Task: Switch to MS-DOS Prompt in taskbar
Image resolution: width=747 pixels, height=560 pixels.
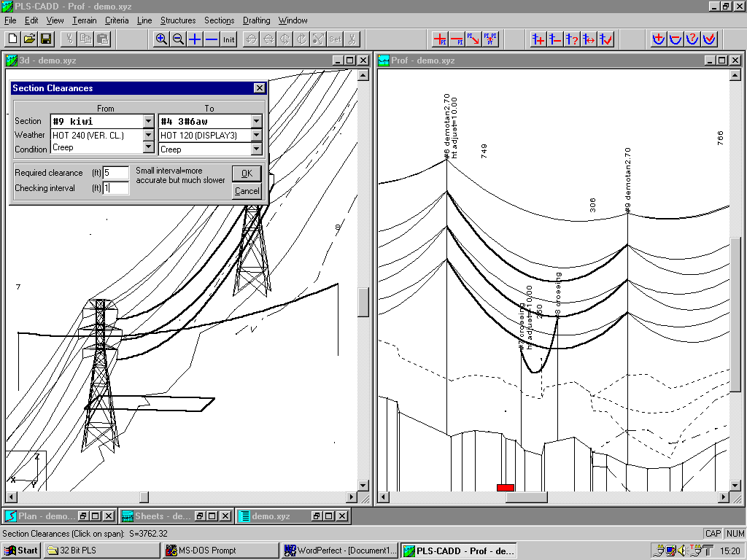Action: coord(221,551)
